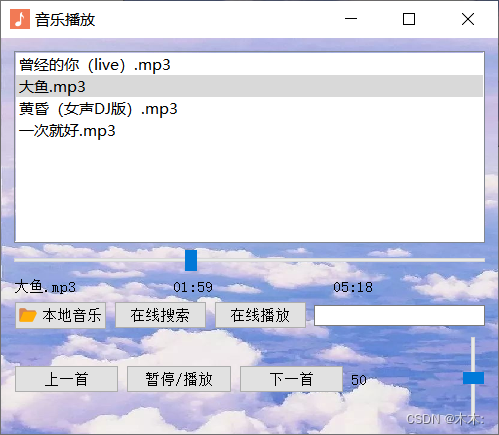Click the music note app icon

[x=20, y=19]
